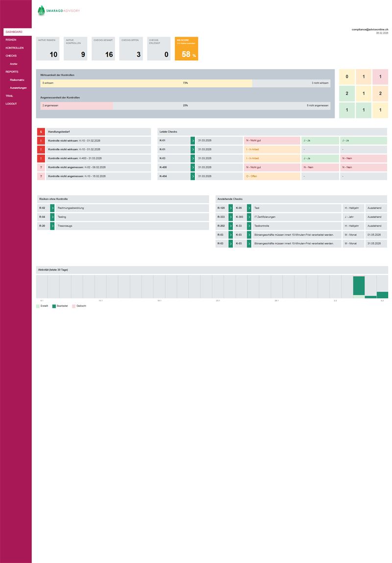Click the green arrow next to K-303
The height and width of the screenshot is (563, 392).
pos(249,217)
